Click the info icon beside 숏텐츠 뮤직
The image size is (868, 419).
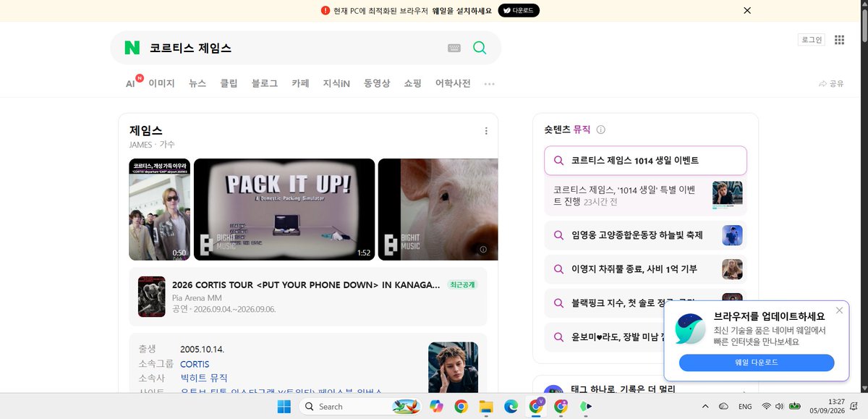pos(600,130)
